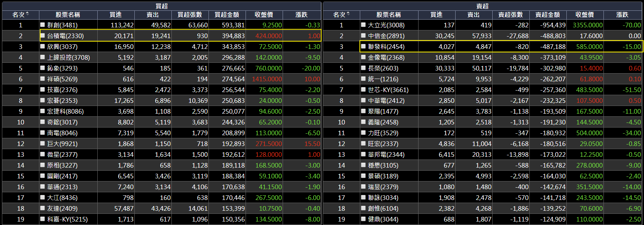This screenshot has width=644, height=225.
Task: Open stock 聯詠(3034)
Action: click(x=383, y=198)
